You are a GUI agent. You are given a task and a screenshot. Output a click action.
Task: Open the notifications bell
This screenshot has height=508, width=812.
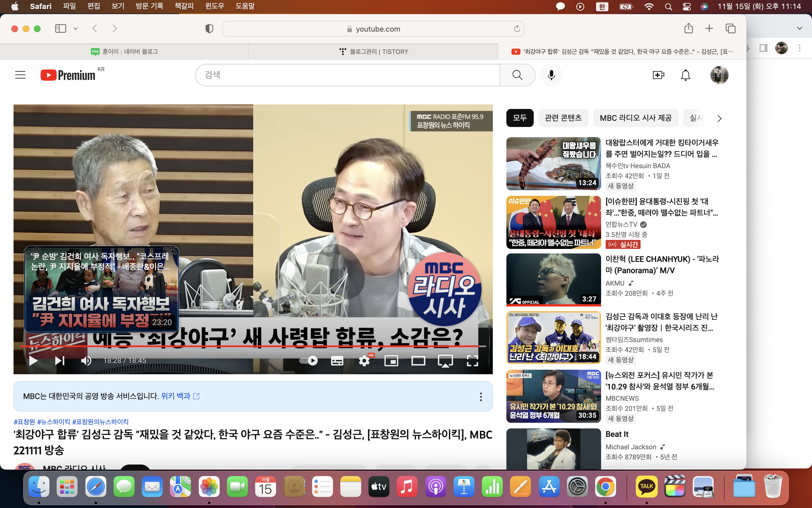pos(685,75)
